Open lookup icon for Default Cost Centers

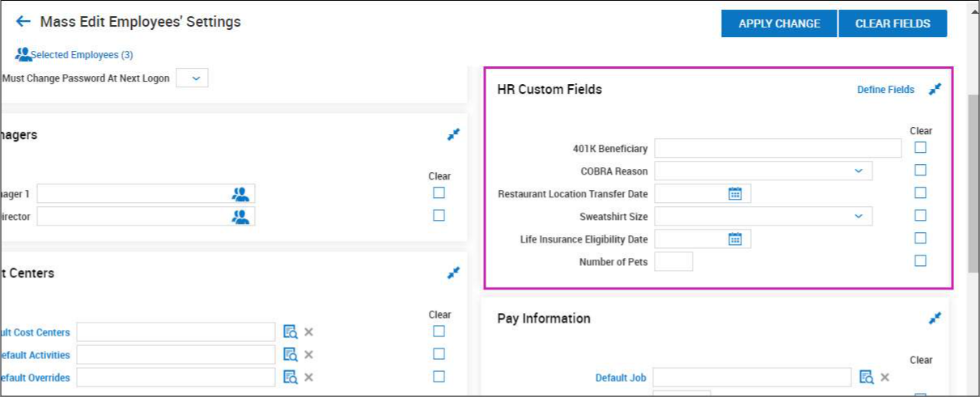[x=291, y=332]
